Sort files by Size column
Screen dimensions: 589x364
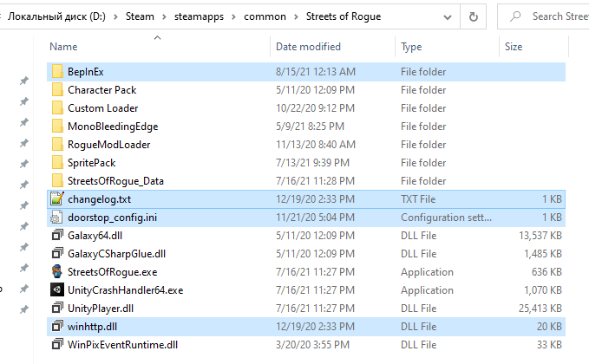click(514, 47)
